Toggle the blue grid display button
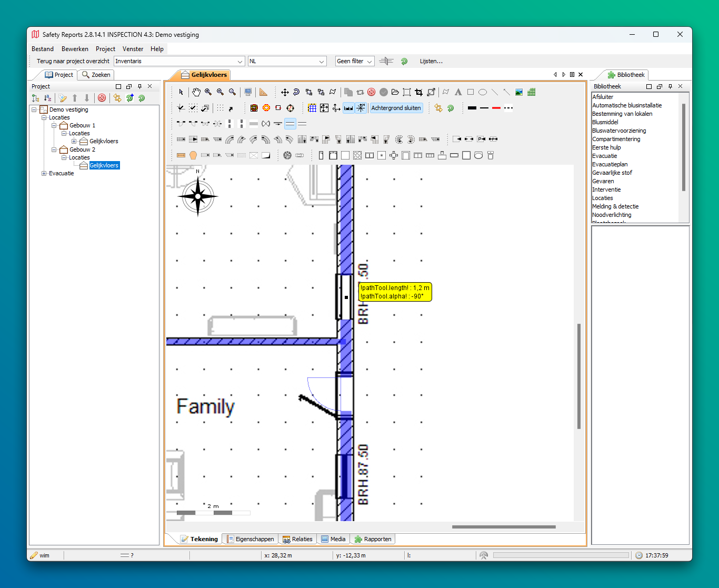This screenshot has height=588, width=719. [312, 108]
